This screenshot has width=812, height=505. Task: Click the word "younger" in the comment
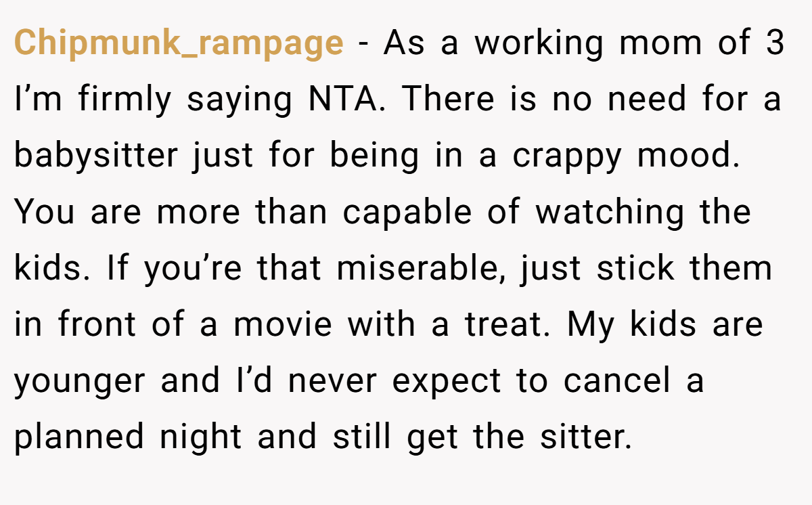click(80, 381)
